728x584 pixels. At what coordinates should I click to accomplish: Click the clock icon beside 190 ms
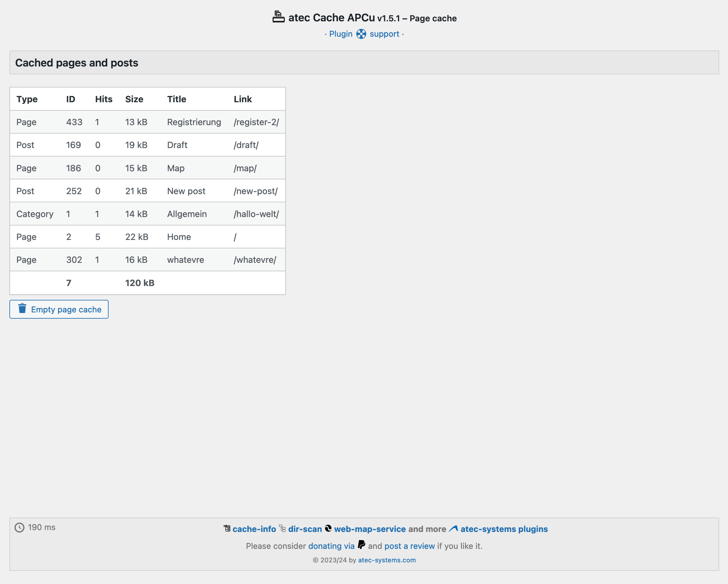point(19,528)
